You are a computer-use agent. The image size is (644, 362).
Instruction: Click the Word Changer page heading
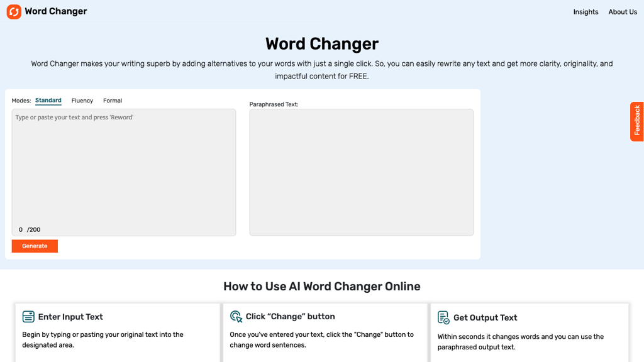[321, 44]
